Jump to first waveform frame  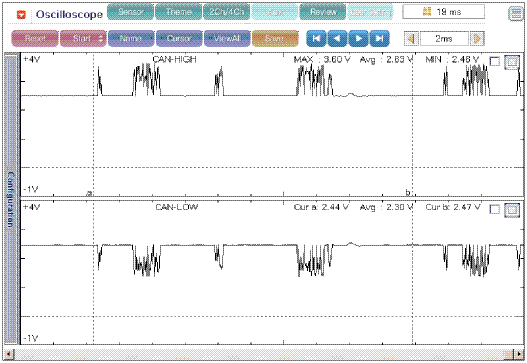[316, 38]
